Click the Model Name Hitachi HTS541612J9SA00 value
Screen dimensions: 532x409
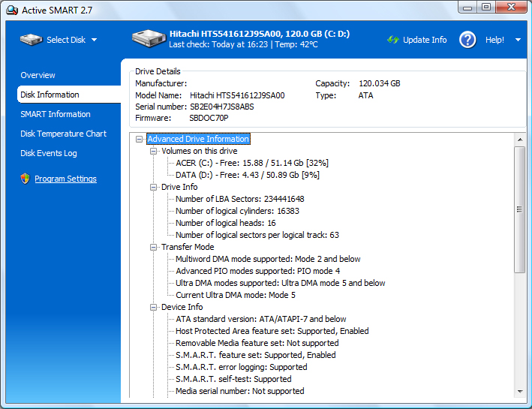[237, 95]
